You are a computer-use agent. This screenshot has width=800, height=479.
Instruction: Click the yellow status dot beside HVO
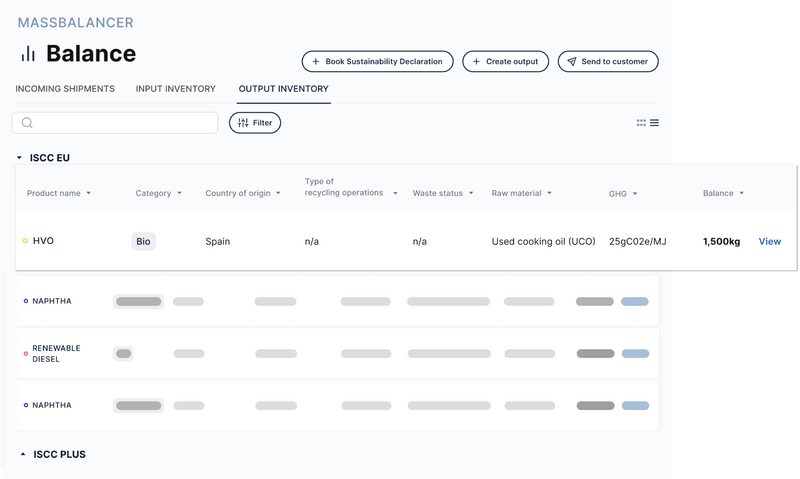[x=25, y=241]
